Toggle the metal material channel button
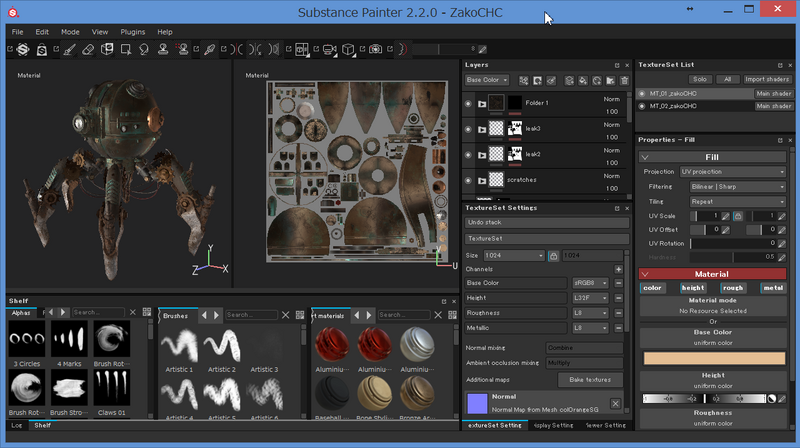This screenshot has height=448, width=800. coord(773,288)
